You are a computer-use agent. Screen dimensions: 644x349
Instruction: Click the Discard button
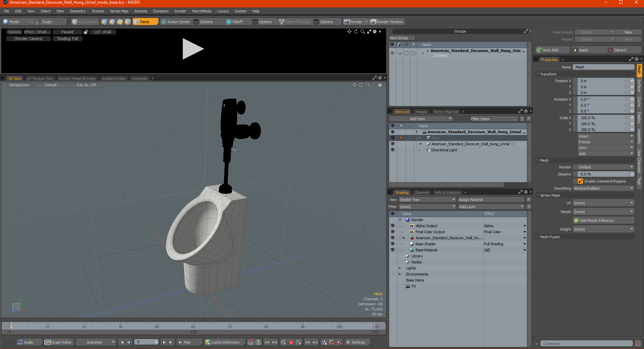(624, 50)
